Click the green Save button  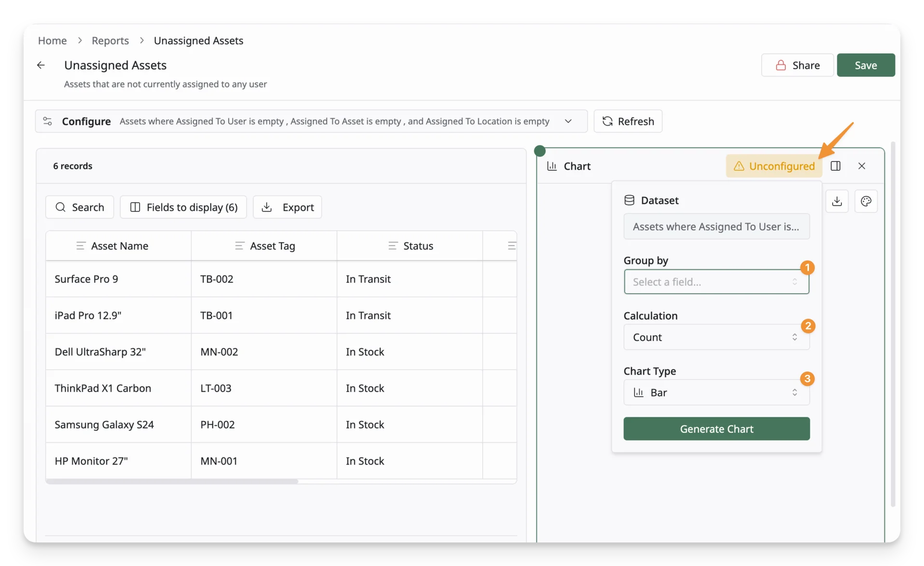tap(866, 65)
